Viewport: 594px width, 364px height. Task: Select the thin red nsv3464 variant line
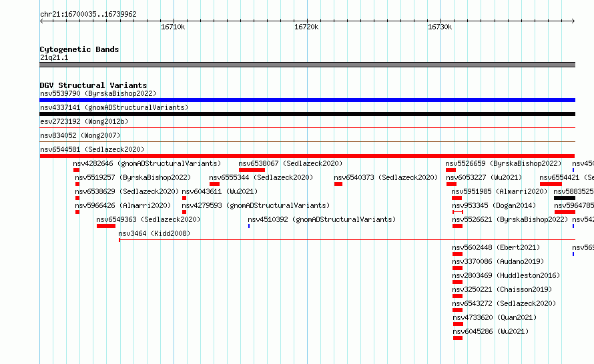(347, 240)
